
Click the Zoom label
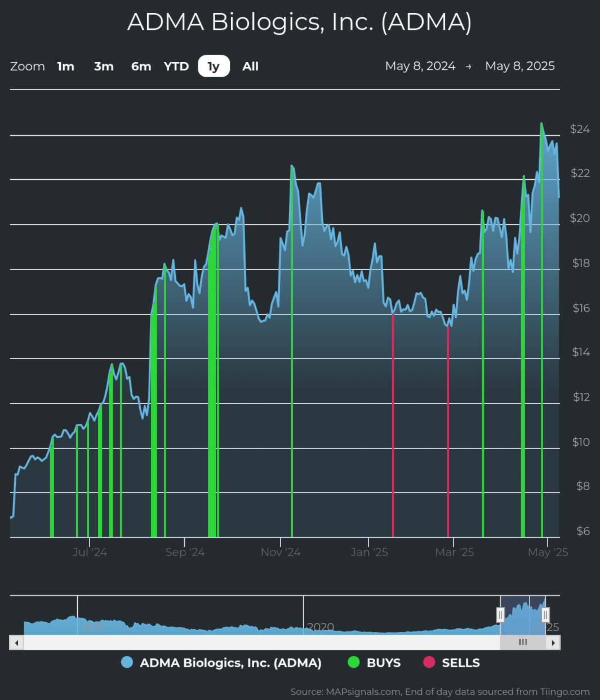pos(28,67)
